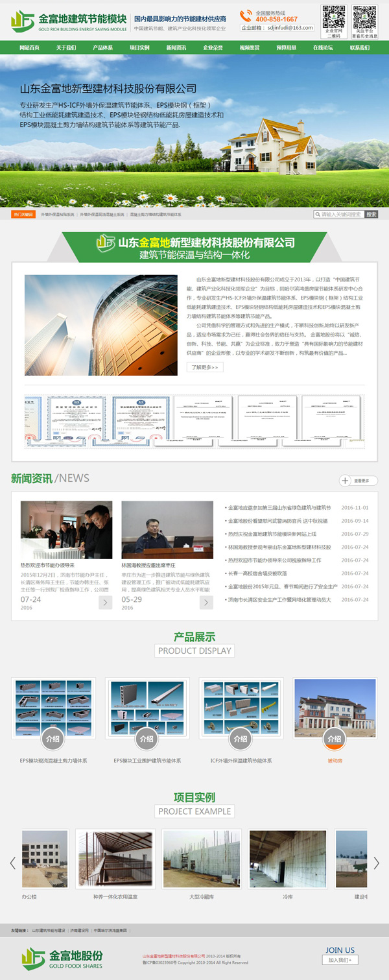Open 在线论坛 in the navigation bar

(x=323, y=47)
